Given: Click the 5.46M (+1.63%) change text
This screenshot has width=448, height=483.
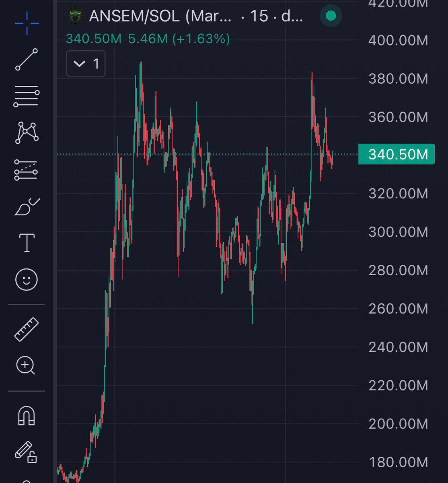Looking at the screenshot, I should coord(179,39).
